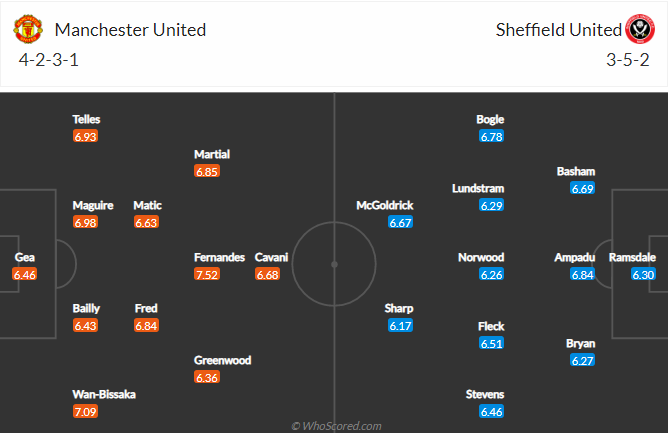This screenshot has width=670, height=433.
Task: Open the Sheffield United team name link
Action: [x=558, y=30]
